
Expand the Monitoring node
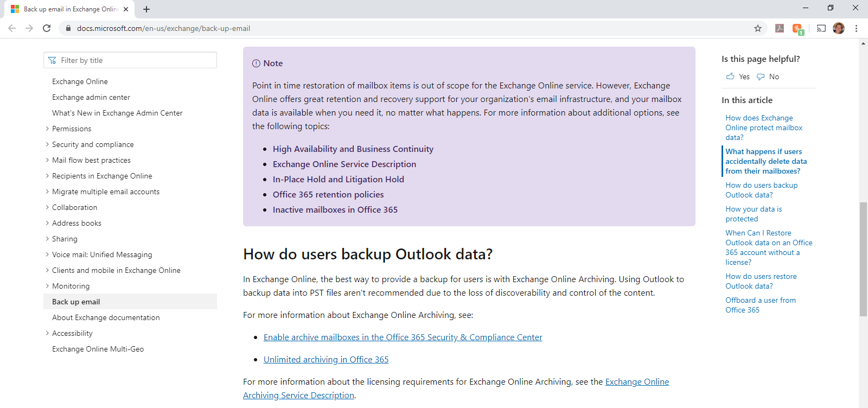tap(47, 286)
